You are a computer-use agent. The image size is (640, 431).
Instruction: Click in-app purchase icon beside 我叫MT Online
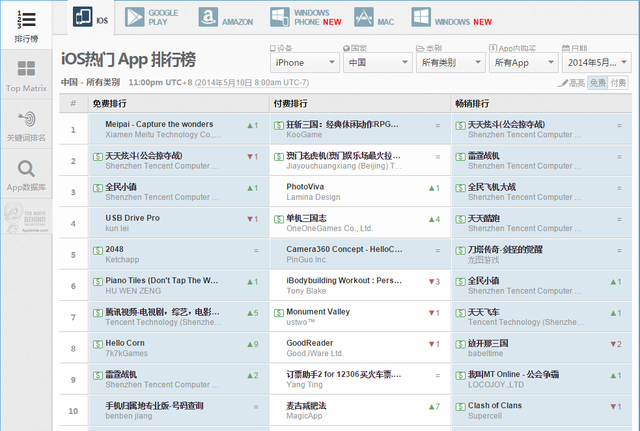tap(460, 375)
